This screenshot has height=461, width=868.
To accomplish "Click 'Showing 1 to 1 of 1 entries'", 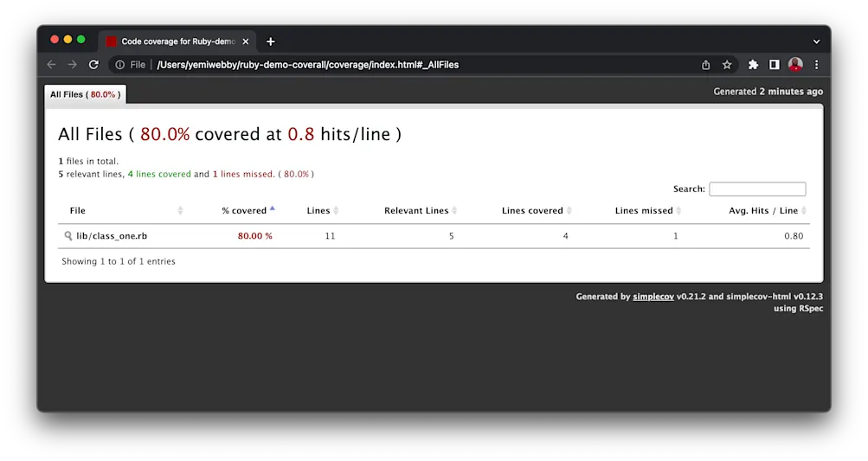I will (119, 261).
